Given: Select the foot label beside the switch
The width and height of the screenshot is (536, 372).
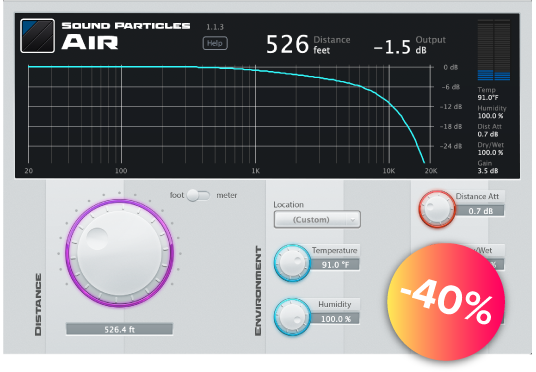Looking at the screenshot, I should tap(177, 195).
